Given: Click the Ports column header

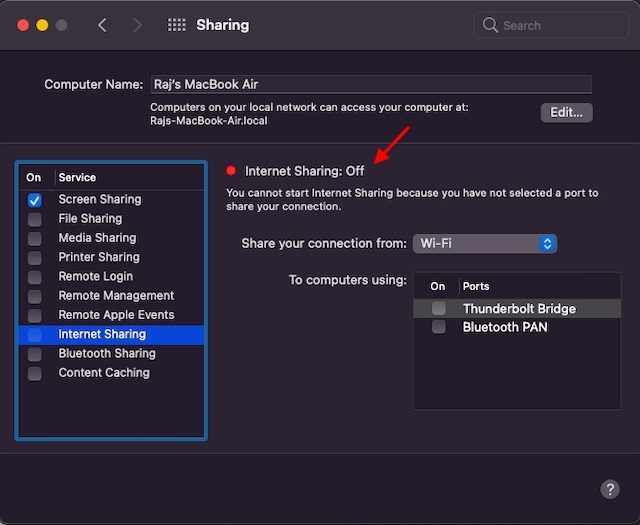Looking at the screenshot, I should tap(476, 286).
